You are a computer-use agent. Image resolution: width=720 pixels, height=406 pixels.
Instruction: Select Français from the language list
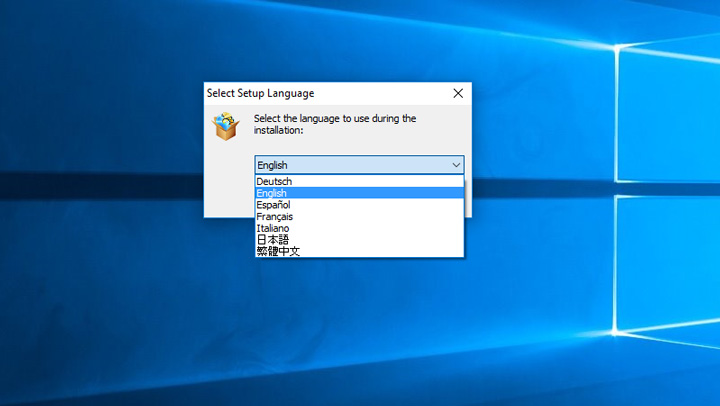359,216
